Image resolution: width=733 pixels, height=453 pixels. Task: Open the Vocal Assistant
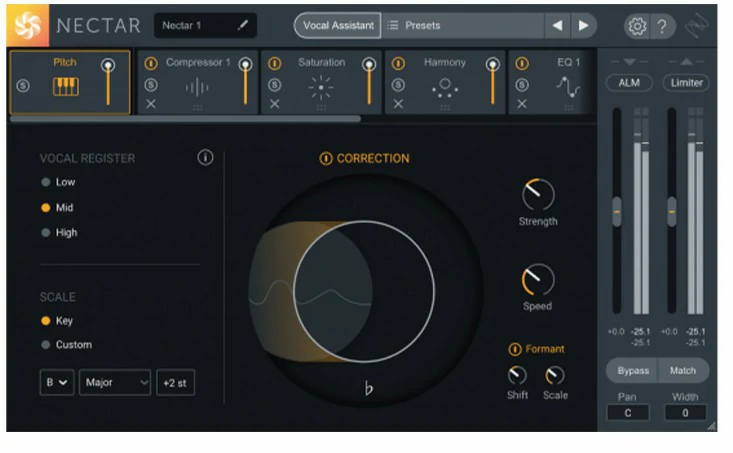pyautogui.click(x=338, y=26)
